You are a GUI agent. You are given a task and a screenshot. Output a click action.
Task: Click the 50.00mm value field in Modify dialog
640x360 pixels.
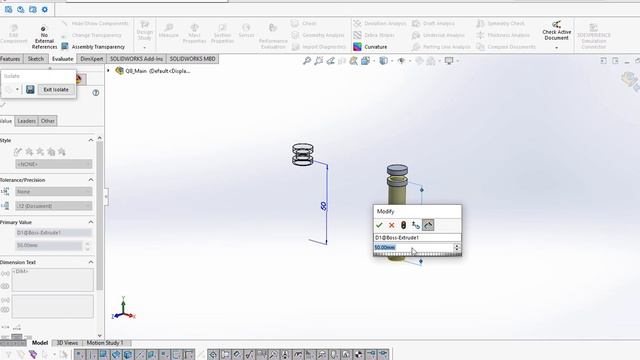[x=413, y=247]
